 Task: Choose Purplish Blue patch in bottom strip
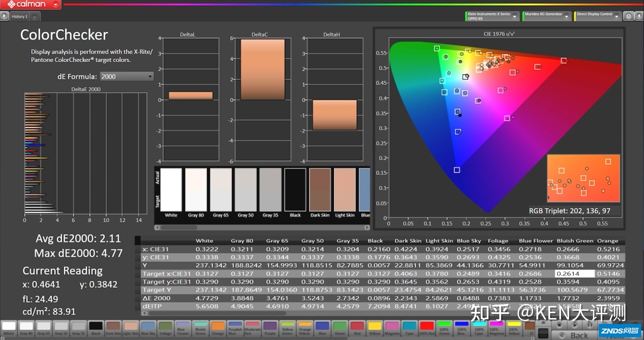coord(235,328)
